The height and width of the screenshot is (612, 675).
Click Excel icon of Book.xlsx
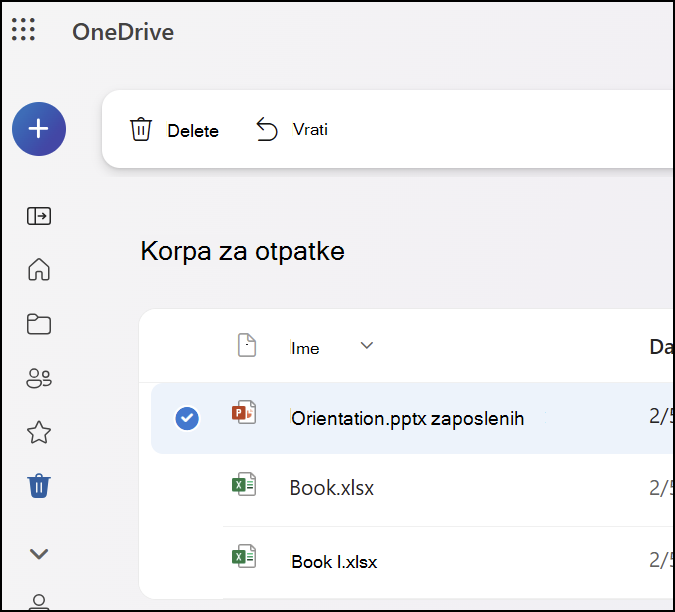[244, 484]
